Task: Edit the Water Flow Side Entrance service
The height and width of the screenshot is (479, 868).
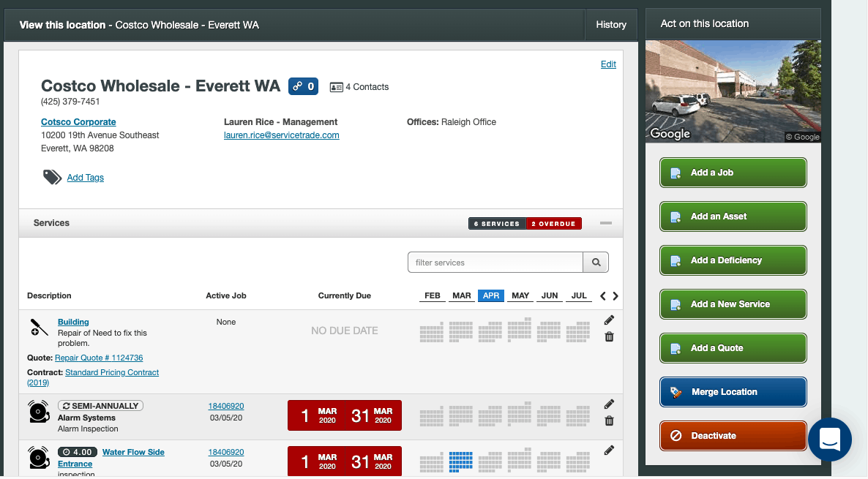Action: [x=609, y=450]
